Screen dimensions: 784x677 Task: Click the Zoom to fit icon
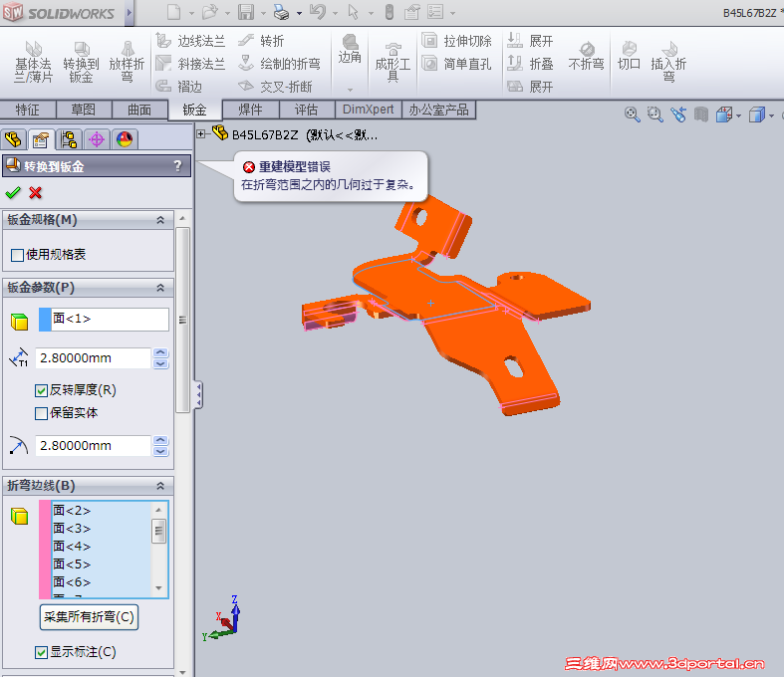pos(632,114)
